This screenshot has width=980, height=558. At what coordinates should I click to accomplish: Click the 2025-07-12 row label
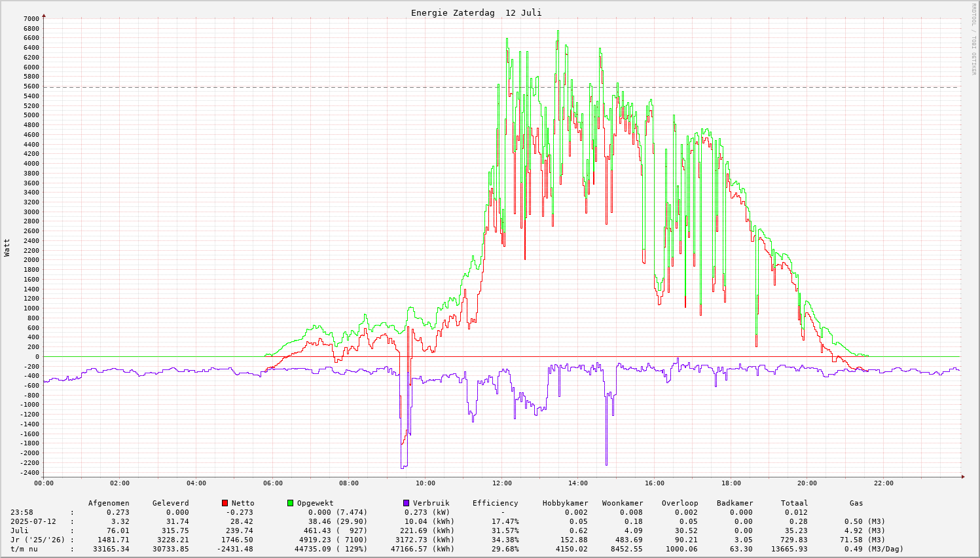point(33,521)
